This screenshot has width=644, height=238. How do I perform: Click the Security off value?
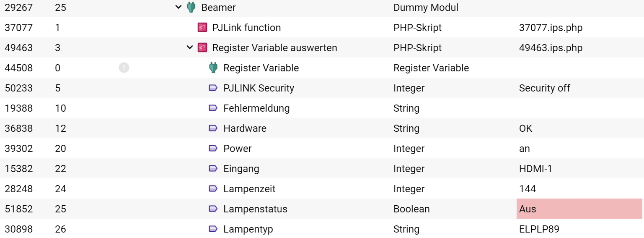pyautogui.click(x=545, y=88)
